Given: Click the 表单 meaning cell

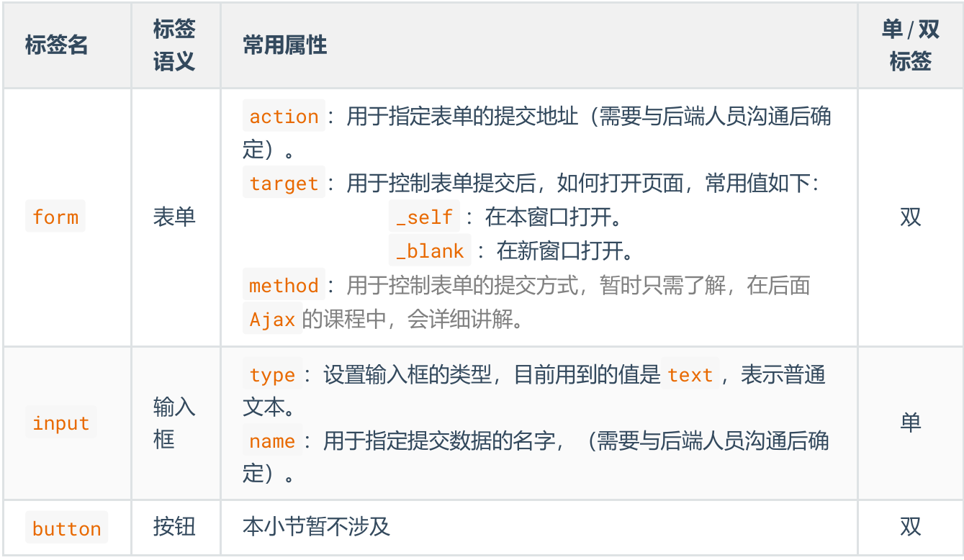Looking at the screenshot, I should (x=174, y=217).
